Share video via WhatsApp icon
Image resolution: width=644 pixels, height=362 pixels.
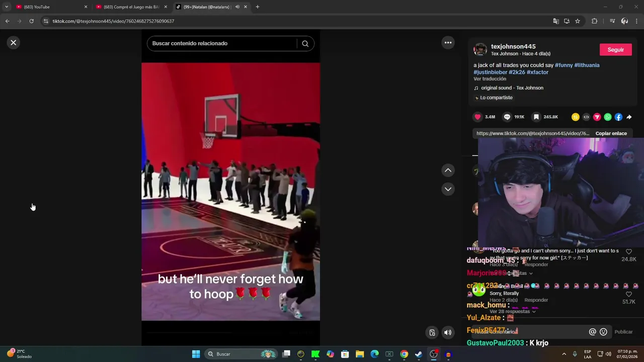pyautogui.click(x=608, y=117)
